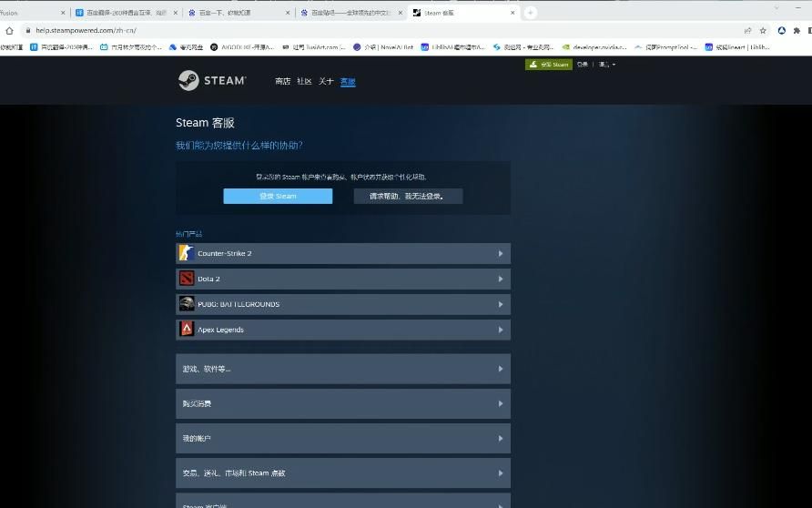This screenshot has width=812, height=508.
Task: Close the 百度翻译 browser tab
Action: [175, 13]
